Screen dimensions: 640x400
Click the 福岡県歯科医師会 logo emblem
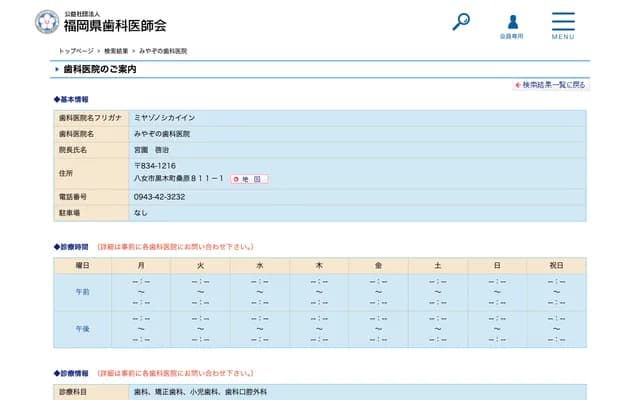(46, 21)
